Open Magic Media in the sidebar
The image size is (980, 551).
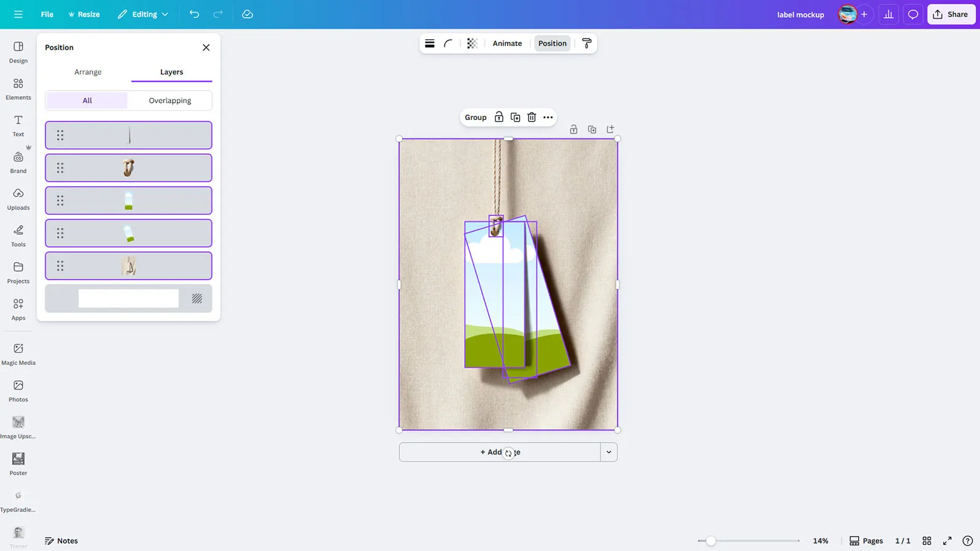[18, 354]
